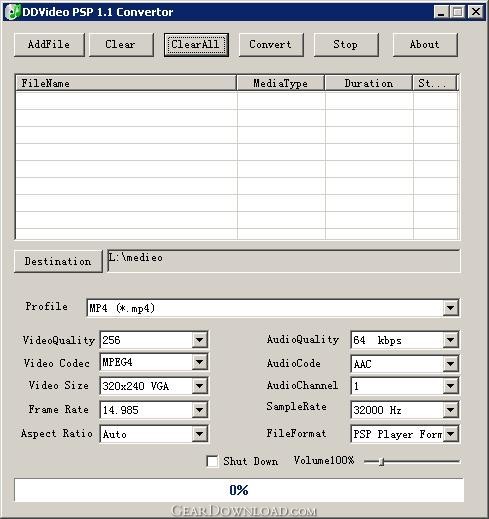Click the DDVideo app icon in title bar

tap(13, 12)
